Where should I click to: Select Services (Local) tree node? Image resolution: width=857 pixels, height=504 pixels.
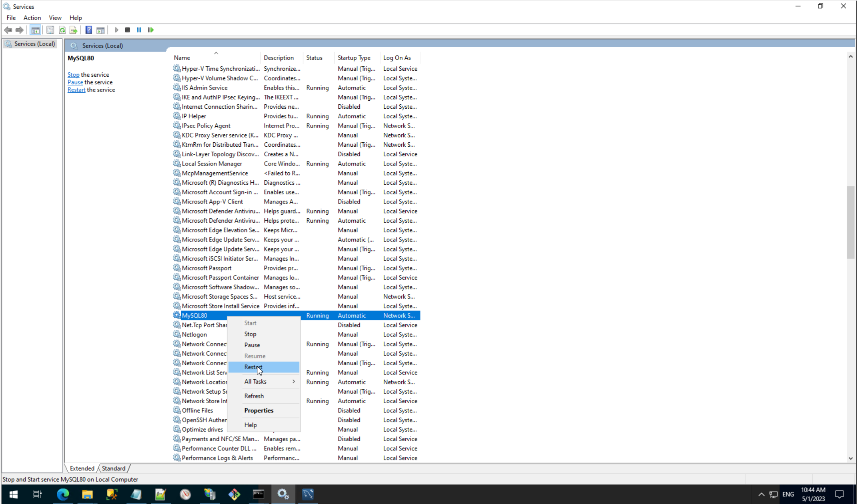(34, 44)
